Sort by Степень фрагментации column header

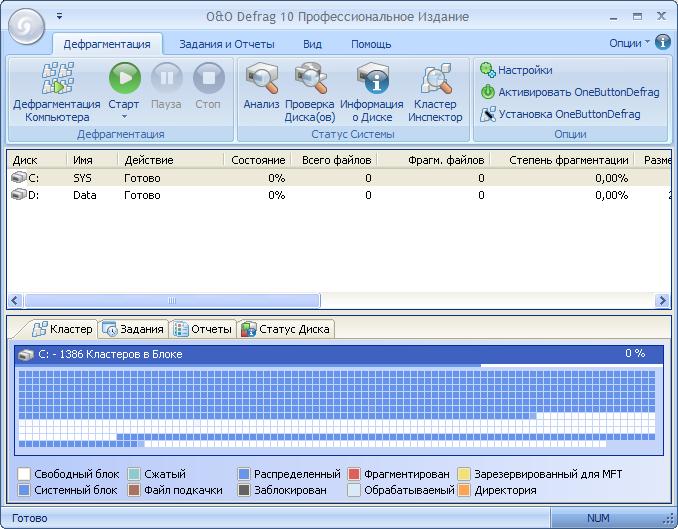[562, 160]
